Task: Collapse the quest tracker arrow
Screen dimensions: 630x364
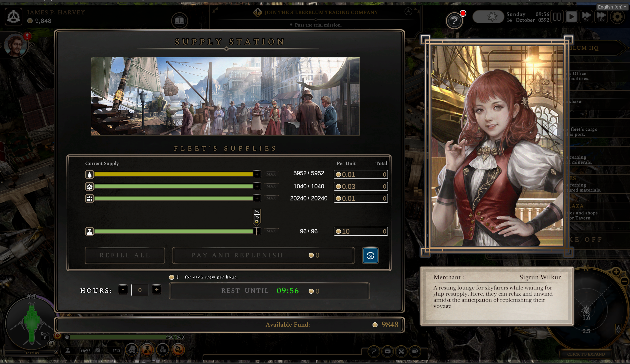Action: [408, 11]
